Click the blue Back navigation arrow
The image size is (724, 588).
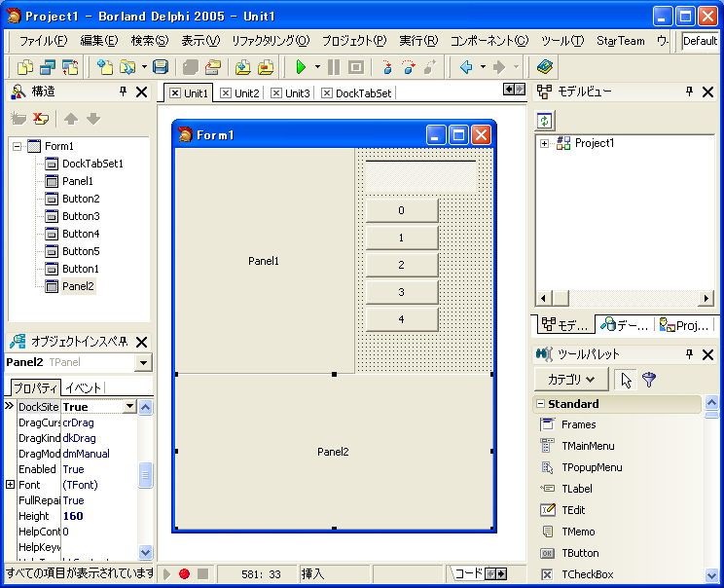[466, 67]
